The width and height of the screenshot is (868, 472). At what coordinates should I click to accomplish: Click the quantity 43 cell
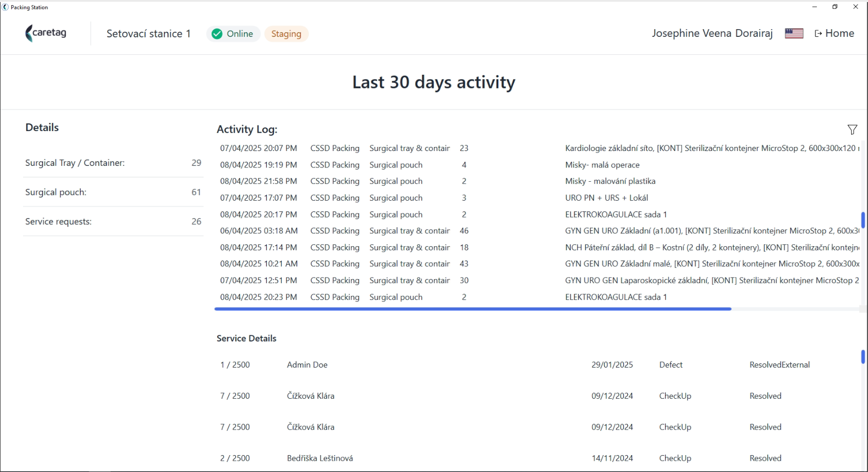pyautogui.click(x=464, y=264)
